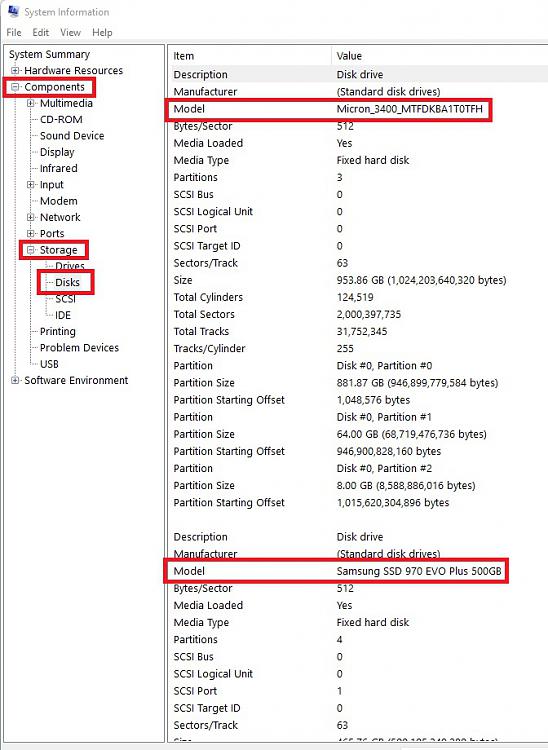Select System Summary in the tree
Screen dimensions: 548x750
point(49,55)
